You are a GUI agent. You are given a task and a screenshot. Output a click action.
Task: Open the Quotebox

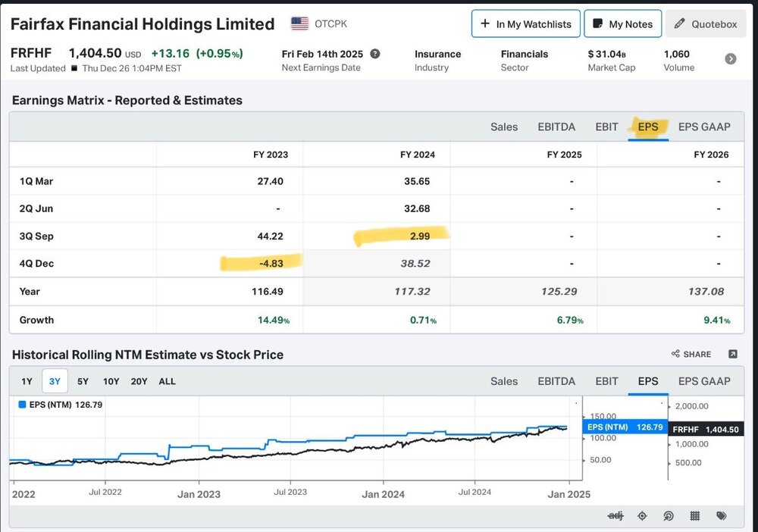[706, 23]
